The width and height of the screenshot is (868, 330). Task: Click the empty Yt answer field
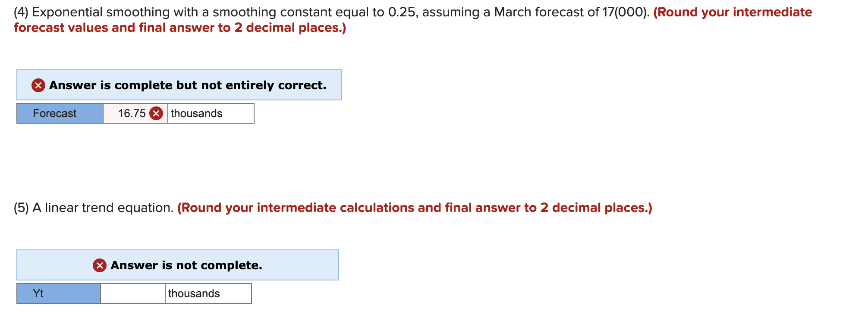[132, 293]
